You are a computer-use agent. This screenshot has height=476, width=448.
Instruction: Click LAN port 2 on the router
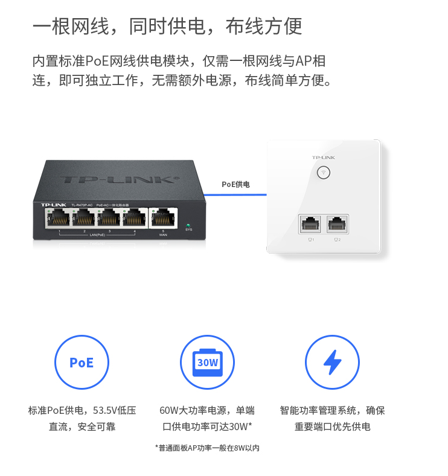click(x=83, y=218)
